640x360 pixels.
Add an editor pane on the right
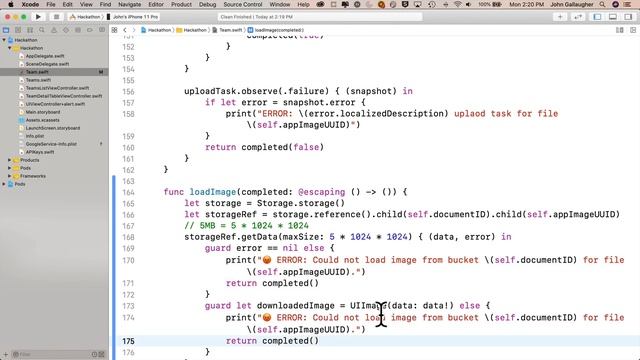click(x=633, y=30)
